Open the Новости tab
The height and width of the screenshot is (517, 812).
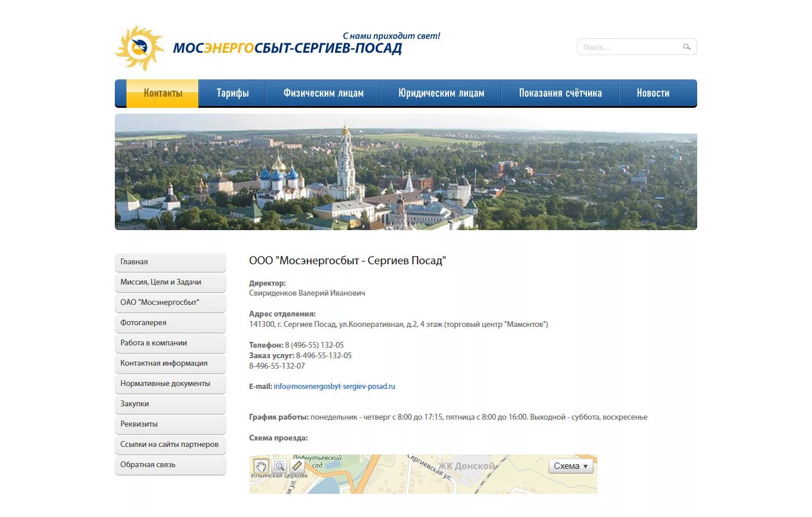653,93
